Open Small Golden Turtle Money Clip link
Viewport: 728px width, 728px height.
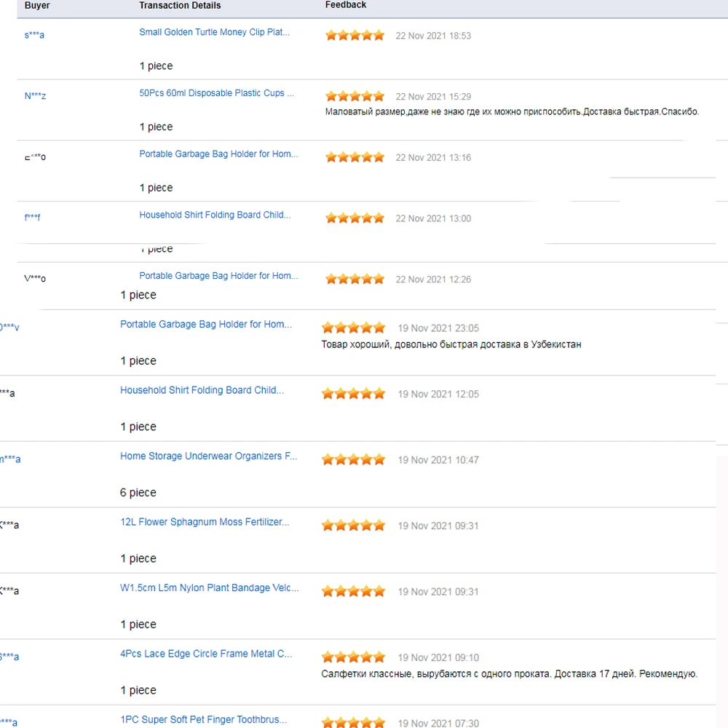[x=214, y=33]
